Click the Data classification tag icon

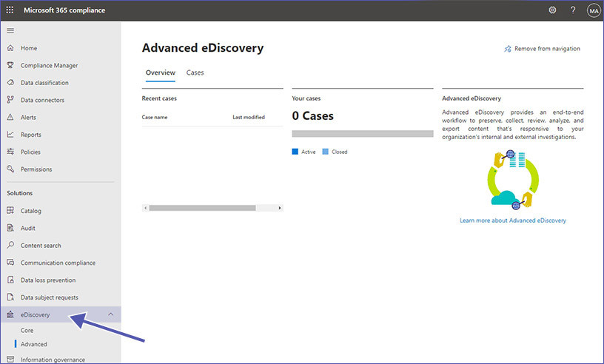[x=10, y=82]
